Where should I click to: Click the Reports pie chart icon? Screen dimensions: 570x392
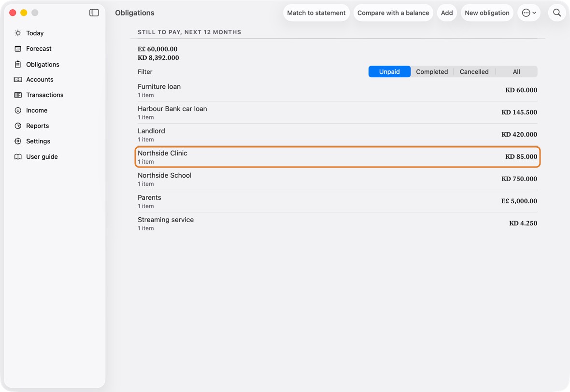pos(18,126)
